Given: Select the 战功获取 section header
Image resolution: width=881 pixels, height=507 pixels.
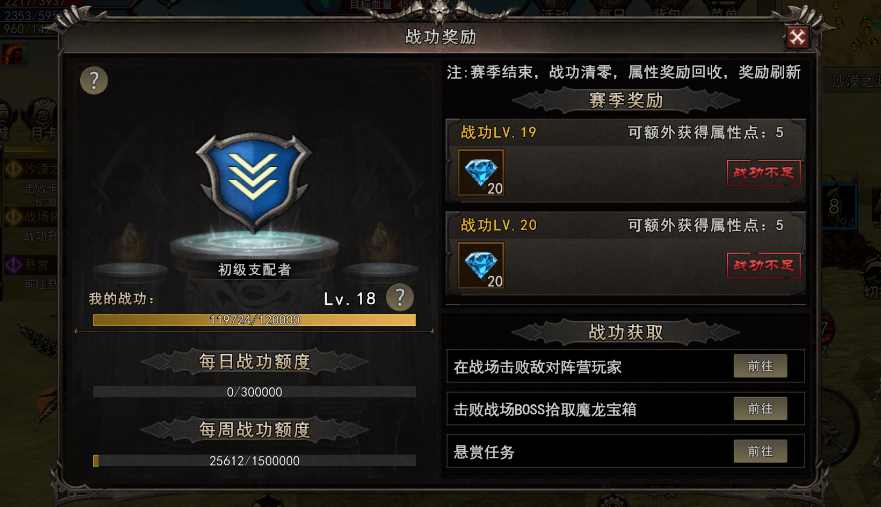Looking at the screenshot, I should coord(626,332).
